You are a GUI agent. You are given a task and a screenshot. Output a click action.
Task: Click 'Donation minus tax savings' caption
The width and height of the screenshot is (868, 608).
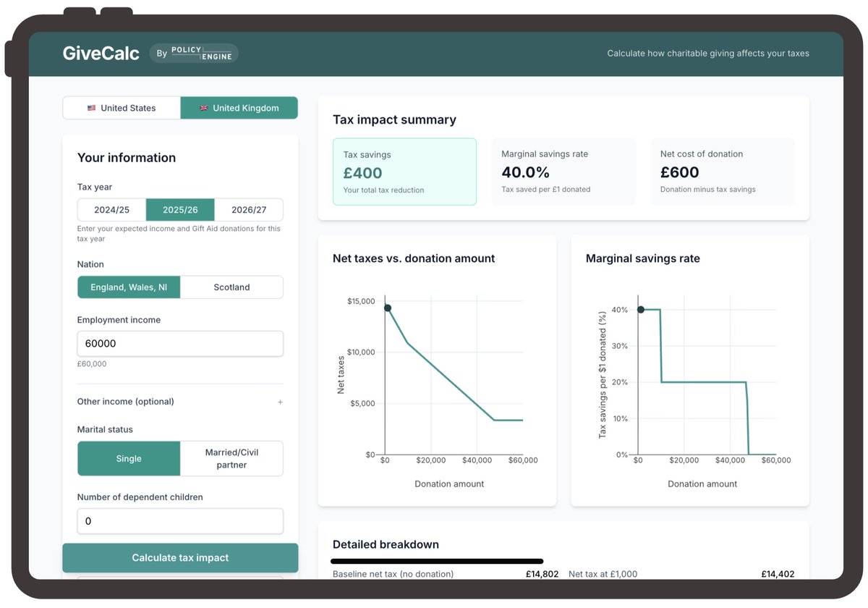point(708,190)
